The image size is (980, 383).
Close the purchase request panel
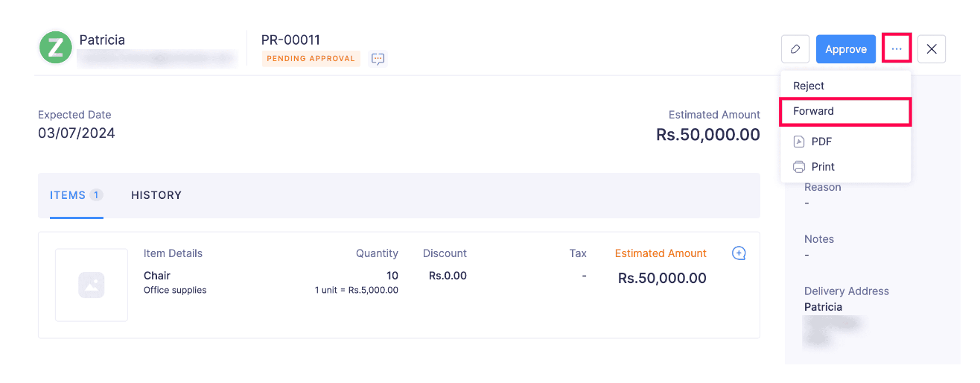click(932, 49)
